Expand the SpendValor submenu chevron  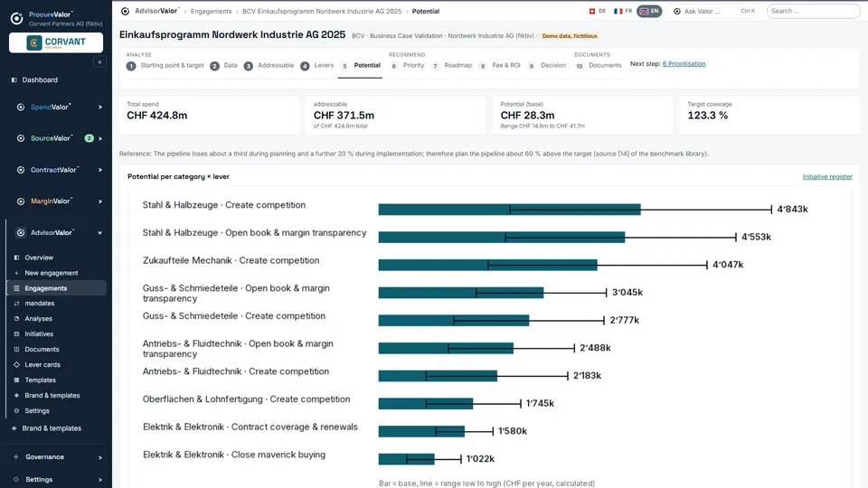click(x=100, y=108)
